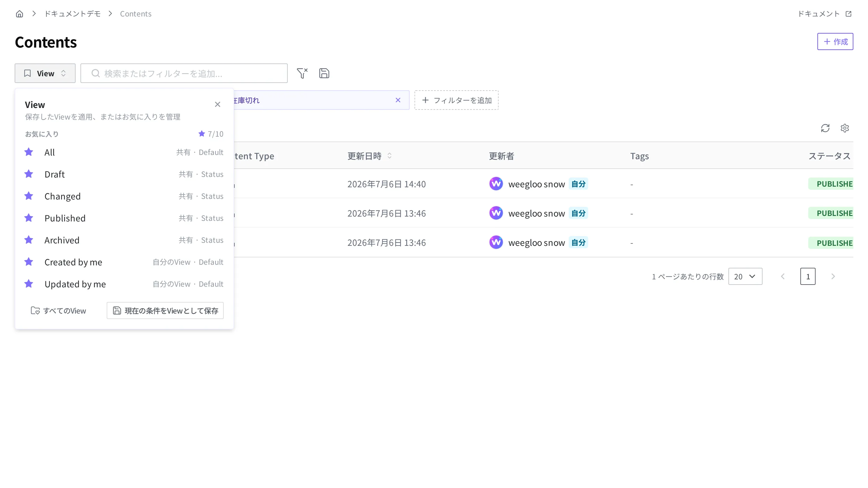Toggle the Published view favorite star
868x488 pixels.
29,218
